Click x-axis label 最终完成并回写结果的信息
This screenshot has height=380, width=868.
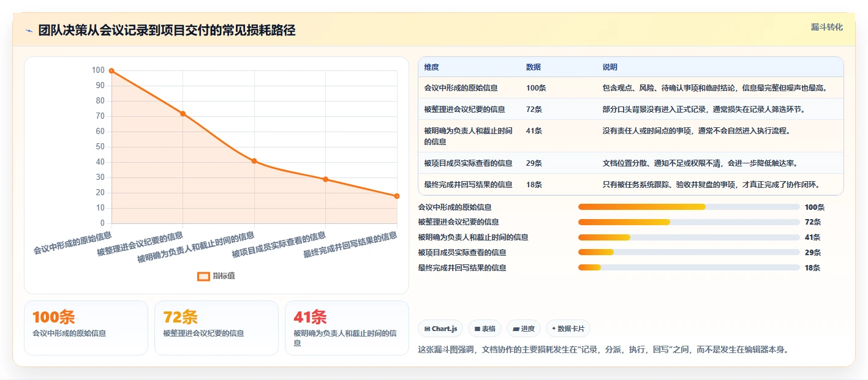point(350,245)
